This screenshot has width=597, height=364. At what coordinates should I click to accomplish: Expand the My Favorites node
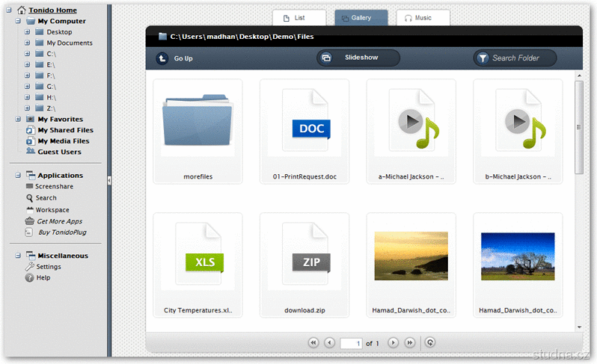(18, 119)
